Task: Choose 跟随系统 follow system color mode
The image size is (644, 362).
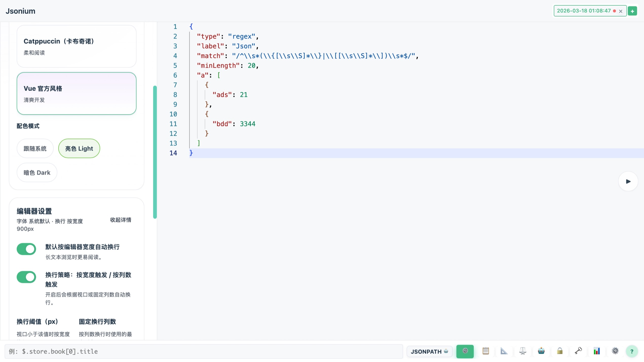Action: pyautogui.click(x=35, y=148)
